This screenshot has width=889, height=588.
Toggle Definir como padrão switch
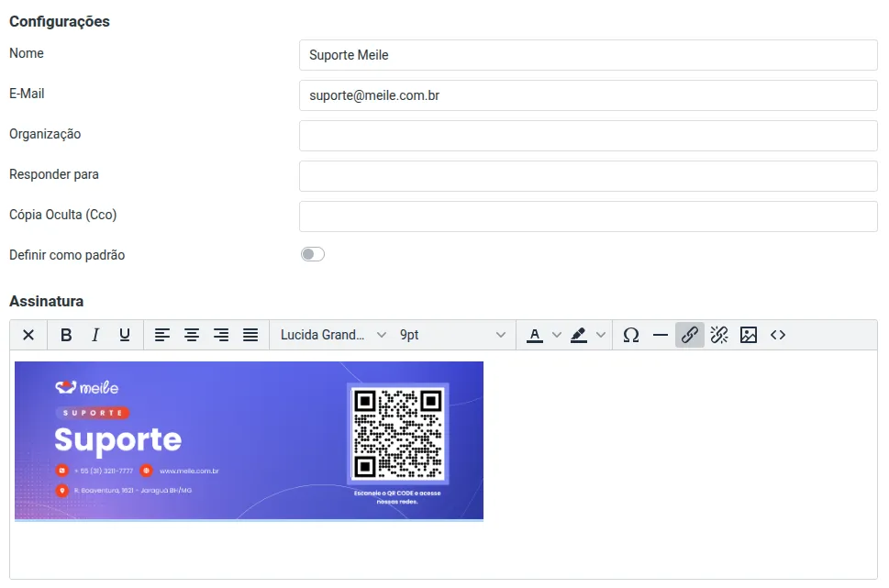[x=313, y=254]
